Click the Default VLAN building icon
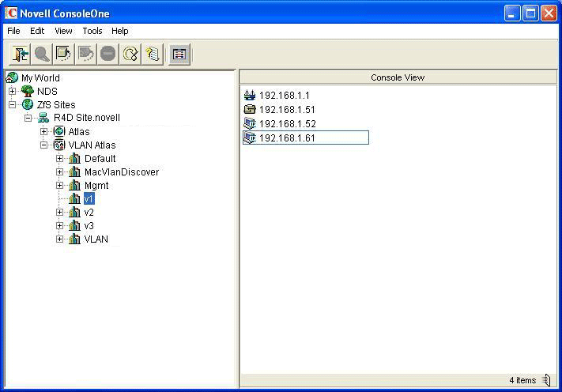Image resolution: width=562 pixels, height=392 pixels. point(74,158)
